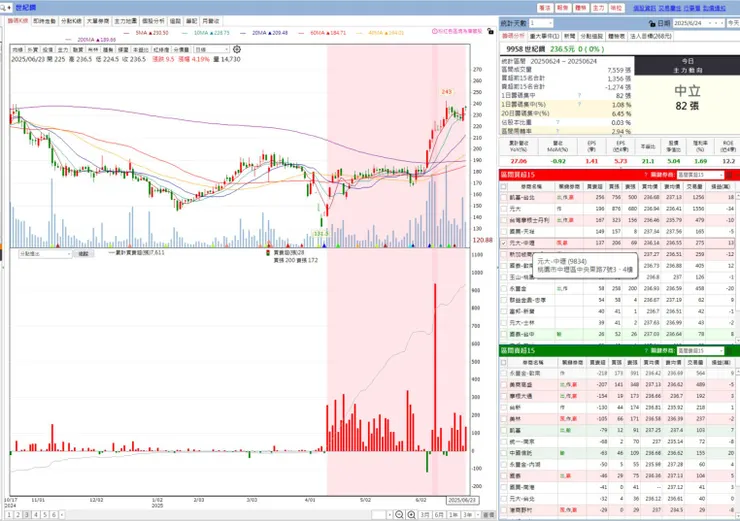Check the 國票-天祥 row checkbox
The width and height of the screenshot is (740, 521).
point(504,232)
